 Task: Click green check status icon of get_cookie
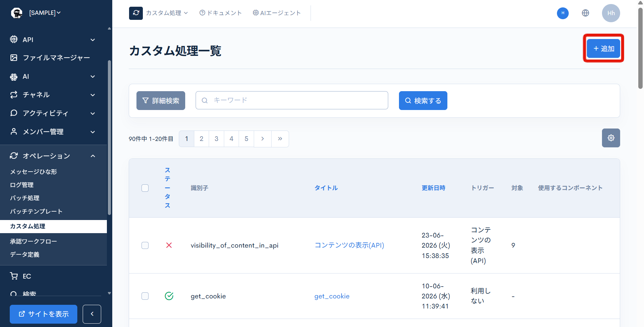coord(169,296)
